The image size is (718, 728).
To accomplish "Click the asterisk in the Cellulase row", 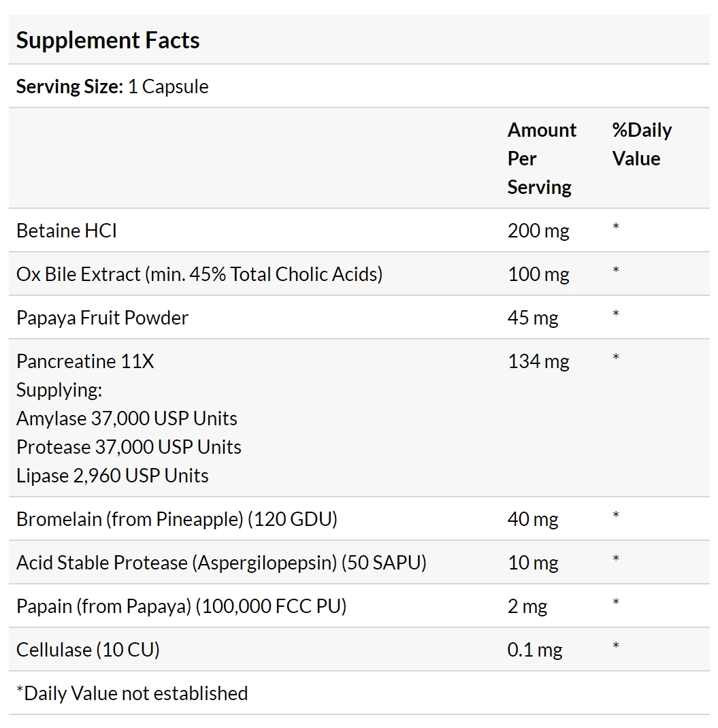I will [616, 646].
